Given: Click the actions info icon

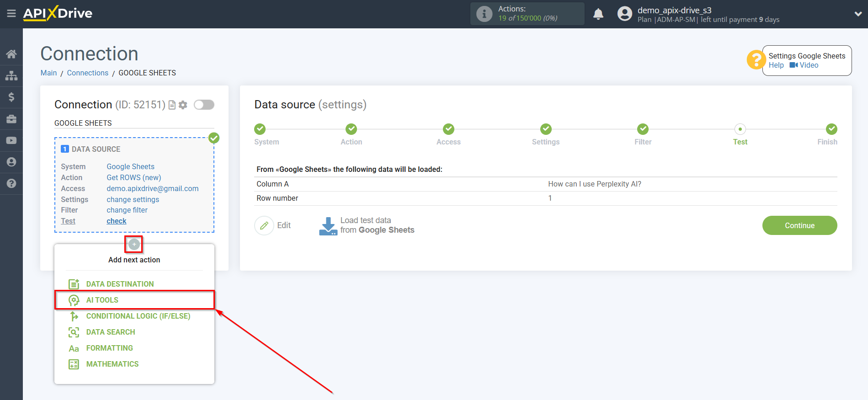Looking at the screenshot, I should (x=484, y=14).
